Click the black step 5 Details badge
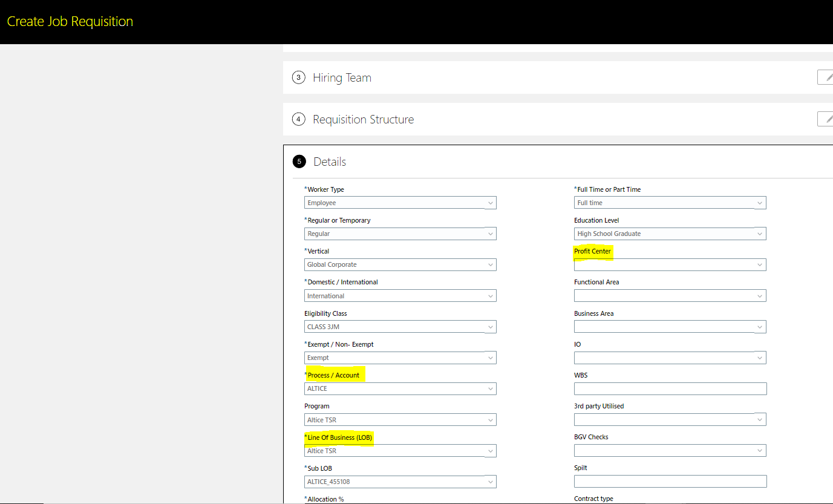 299,162
